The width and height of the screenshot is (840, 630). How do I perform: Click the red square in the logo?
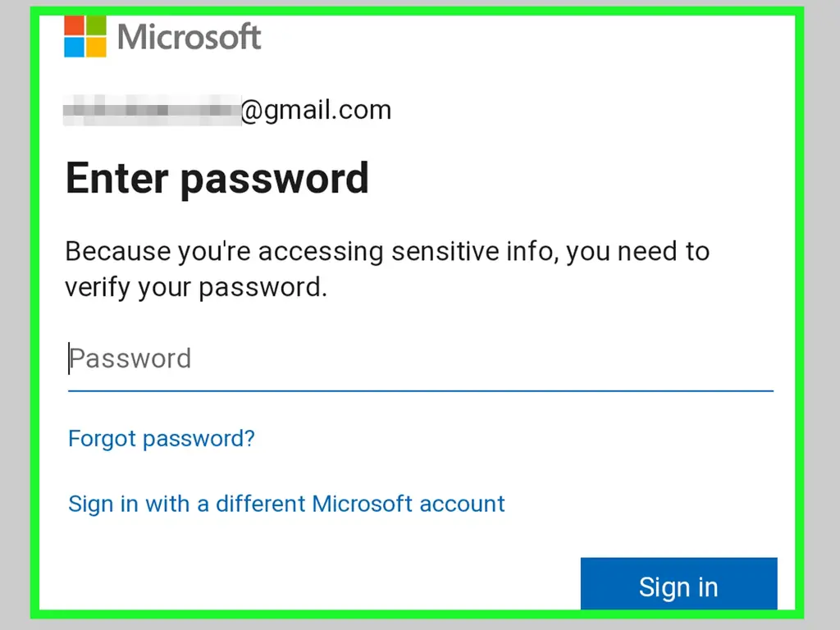point(74,25)
